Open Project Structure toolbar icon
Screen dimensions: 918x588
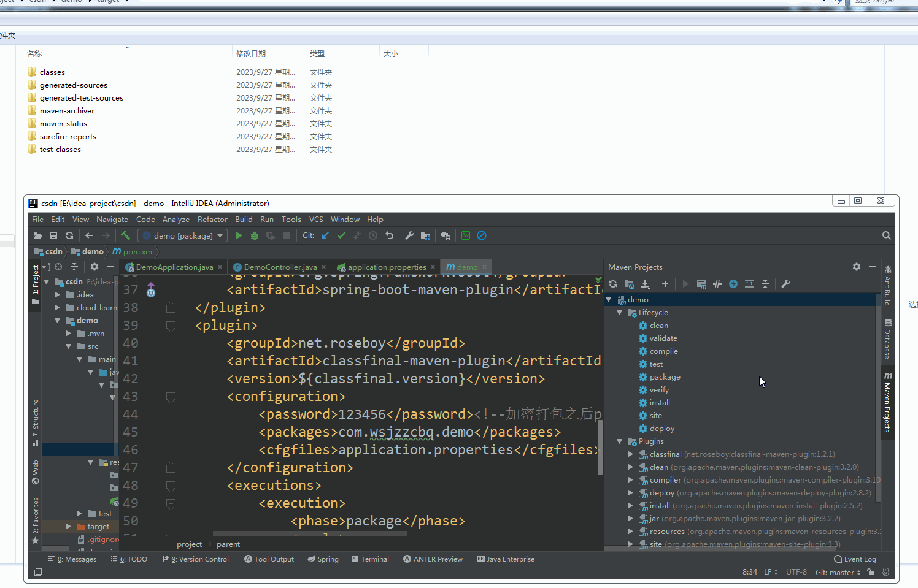coord(425,235)
